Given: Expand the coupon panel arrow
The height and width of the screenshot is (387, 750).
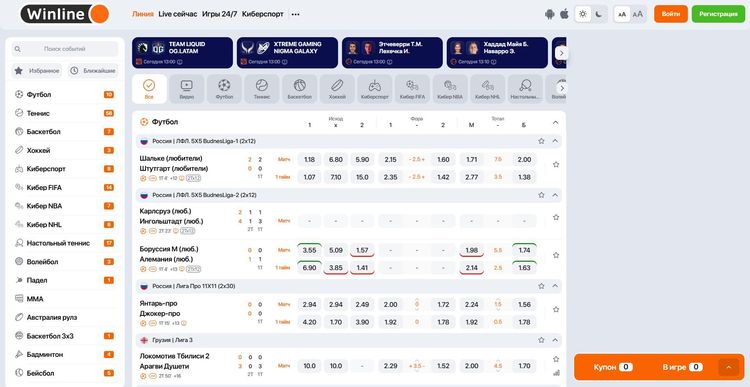Looking at the screenshot, I should point(729,367).
